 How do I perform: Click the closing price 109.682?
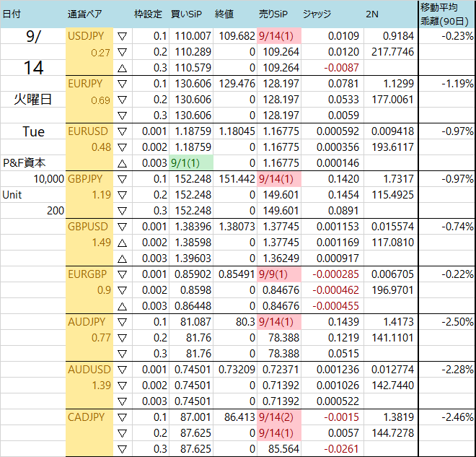237,36
